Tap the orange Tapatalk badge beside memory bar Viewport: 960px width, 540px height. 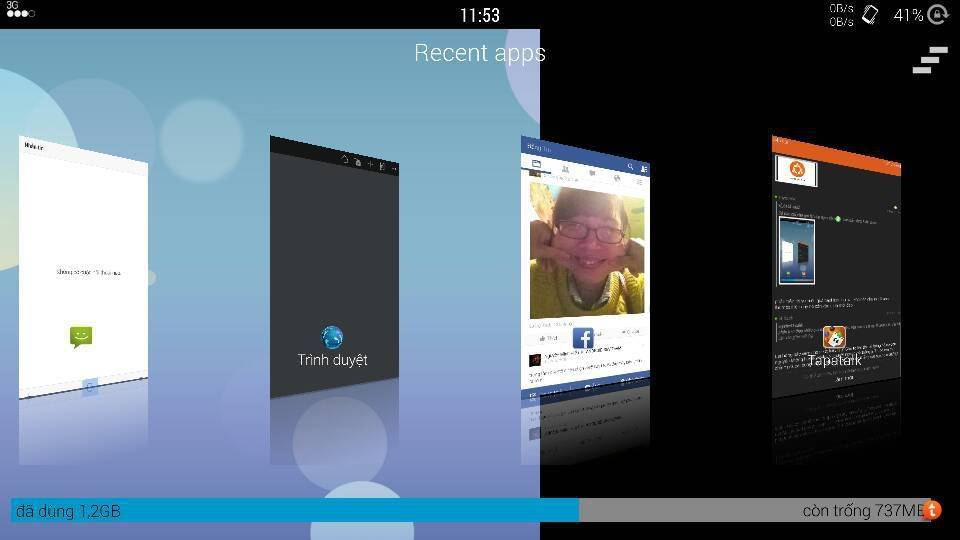(x=932, y=509)
